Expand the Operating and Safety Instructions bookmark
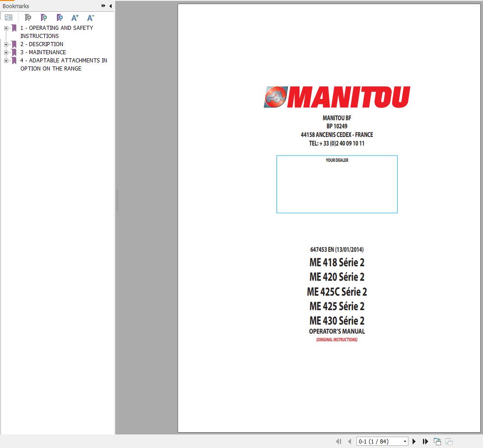The image size is (483, 448). [6, 28]
